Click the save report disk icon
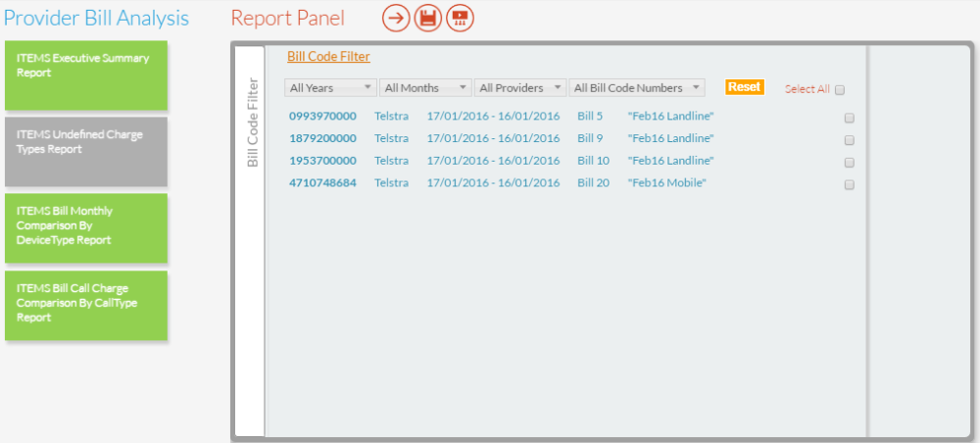The height and width of the screenshot is (443, 980). click(427, 18)
